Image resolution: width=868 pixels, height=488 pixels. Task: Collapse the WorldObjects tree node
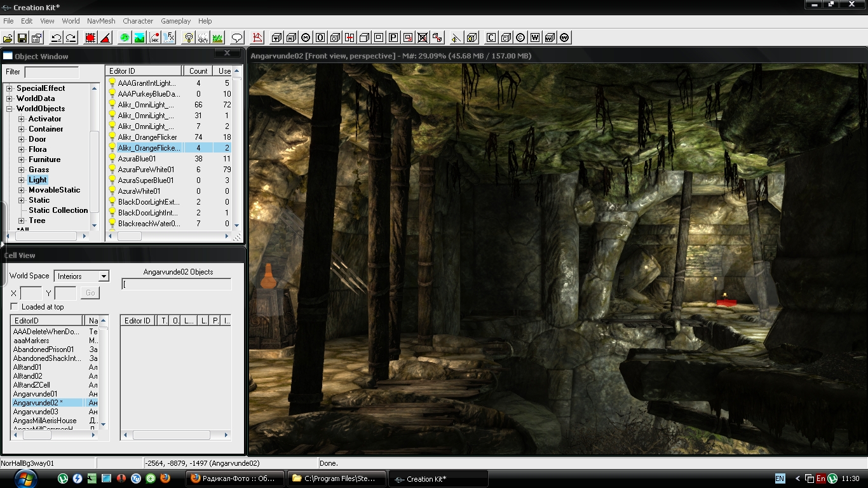(x=10, y=109)
